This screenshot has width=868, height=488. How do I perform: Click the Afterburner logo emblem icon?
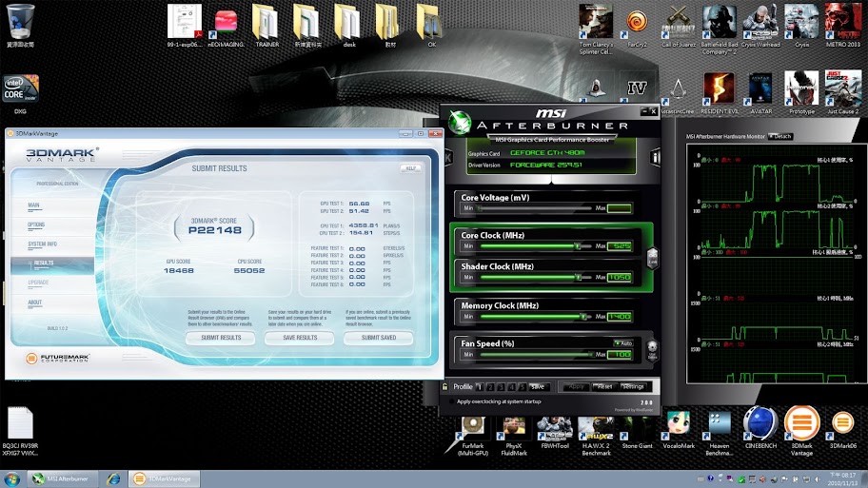(460, 123)
